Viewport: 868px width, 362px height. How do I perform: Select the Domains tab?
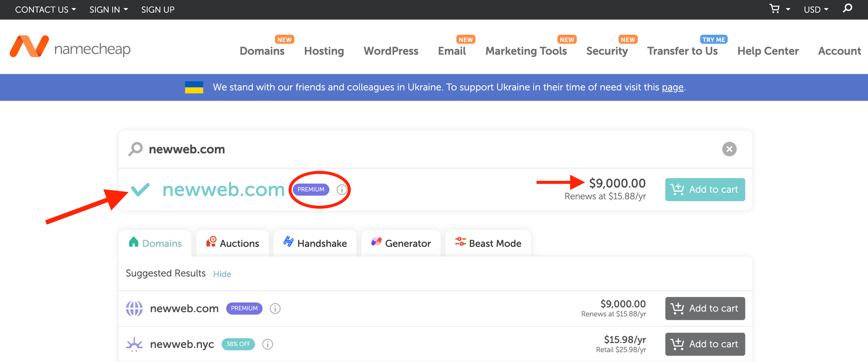pyautogui.click(x=155, y=243)
